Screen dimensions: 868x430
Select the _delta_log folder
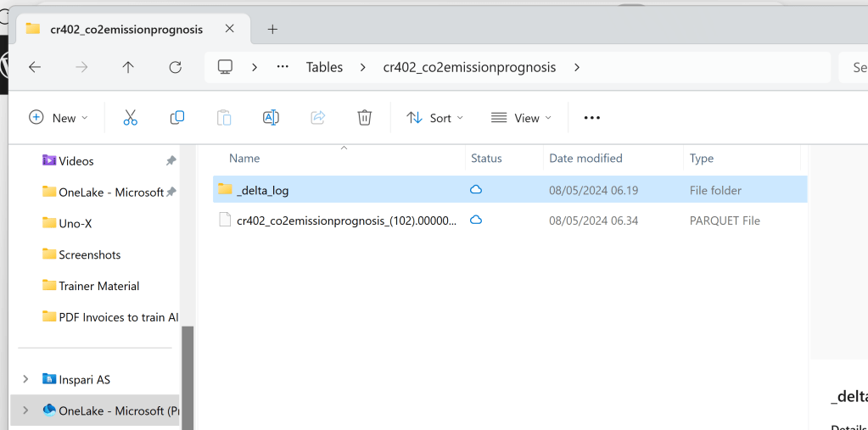click(x=263, y=190)
